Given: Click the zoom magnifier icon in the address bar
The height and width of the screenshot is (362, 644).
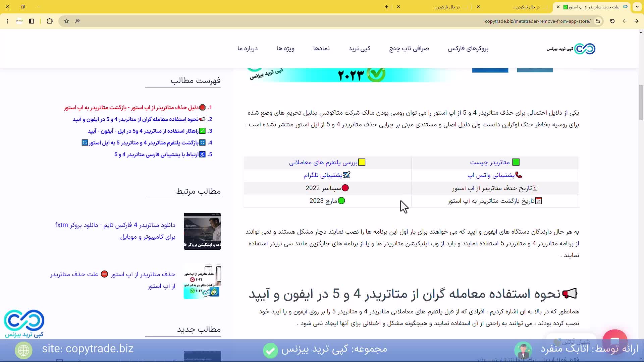Looking at the screenshot, I should (x=77, y=21).
